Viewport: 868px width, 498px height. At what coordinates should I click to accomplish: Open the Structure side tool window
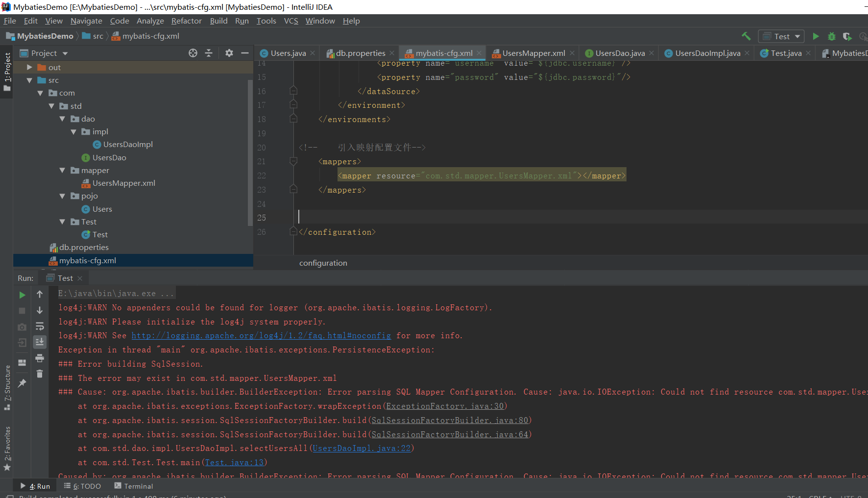tap(7, 387)
